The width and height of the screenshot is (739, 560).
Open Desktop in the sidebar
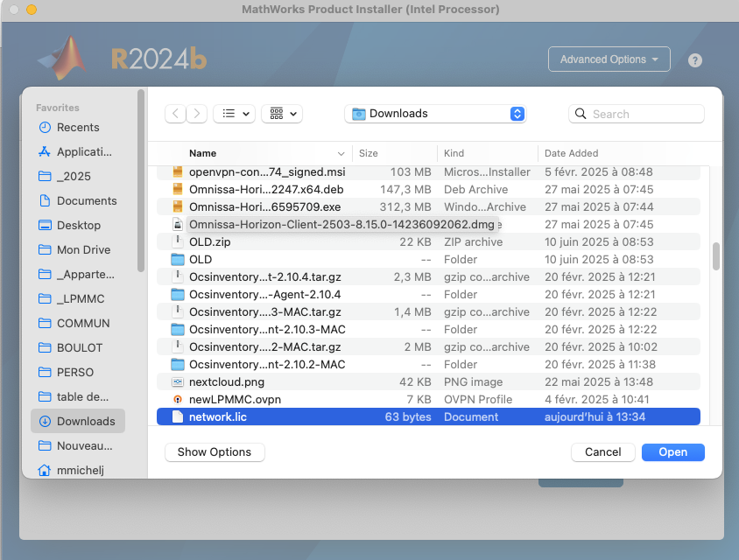tap(78, 225)
